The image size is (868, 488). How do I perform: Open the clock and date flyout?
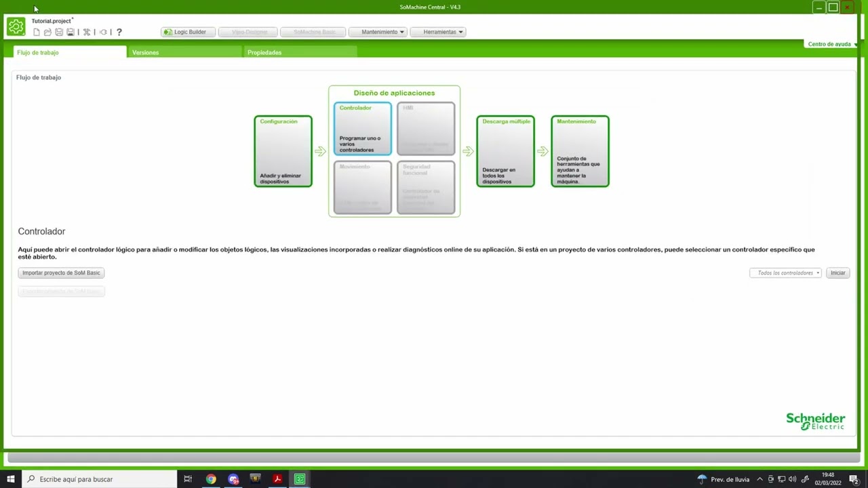(828, 479)
